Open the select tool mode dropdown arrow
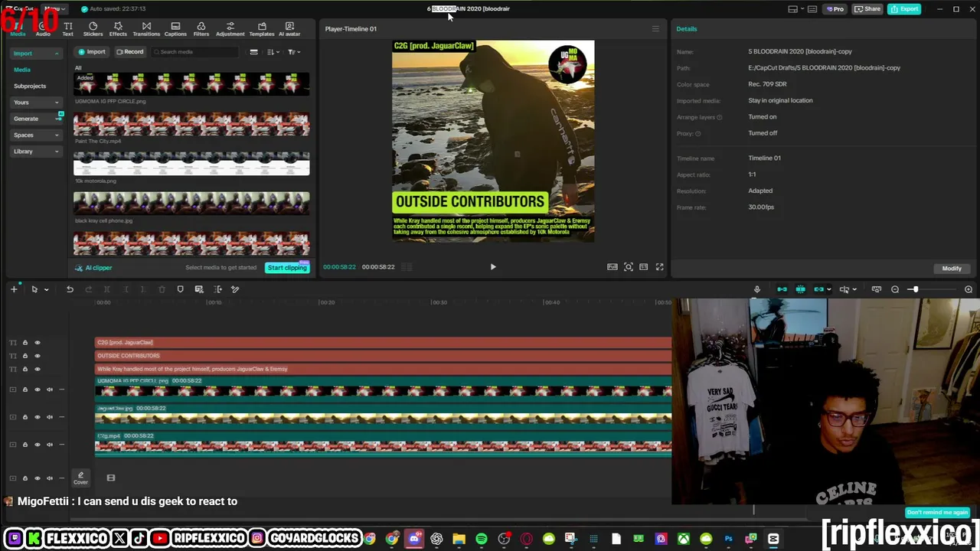 coord(46,289)
